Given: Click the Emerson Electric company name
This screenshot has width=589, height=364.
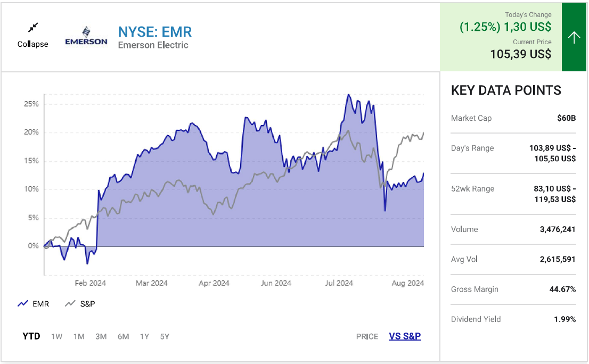Looking at the screenshot, I should coord(153,45).
